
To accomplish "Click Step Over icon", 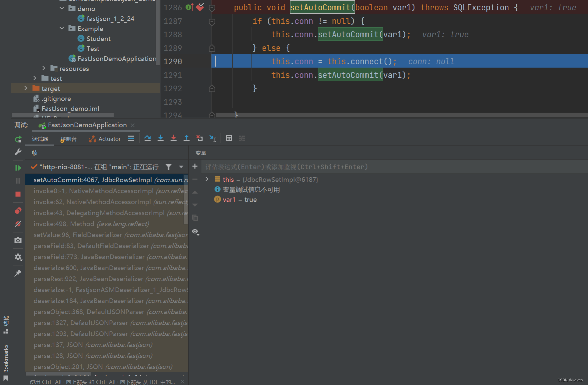I will 148,138.
